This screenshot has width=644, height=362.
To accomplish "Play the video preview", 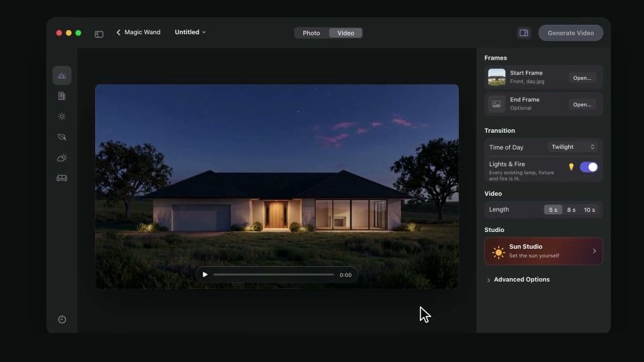I will [x=205, y=275].
